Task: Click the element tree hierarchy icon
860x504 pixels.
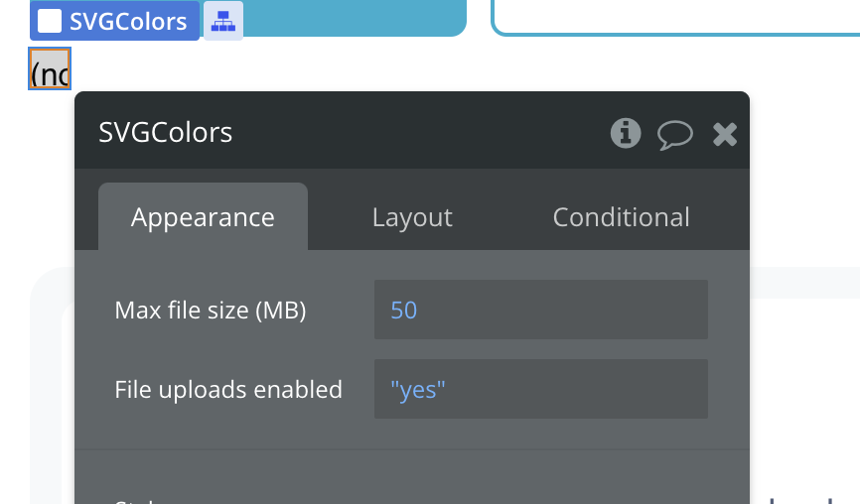Action: point(222,21)
